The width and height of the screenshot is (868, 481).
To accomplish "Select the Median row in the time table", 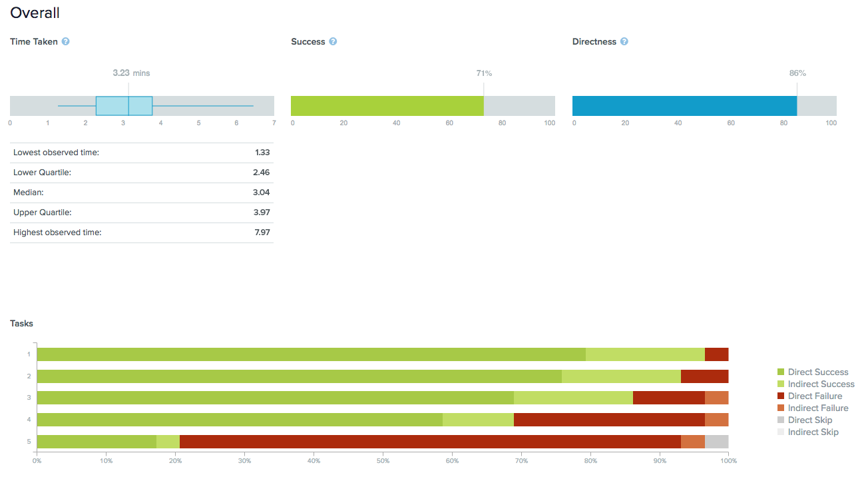I will [x=141, y=193].
